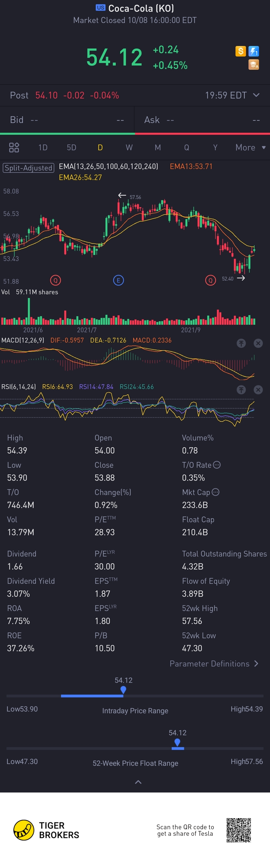Viewport: 270px width, 868px height.
Task: Tap the EMA26:54.27 value
Action: (x=80, y=177)
